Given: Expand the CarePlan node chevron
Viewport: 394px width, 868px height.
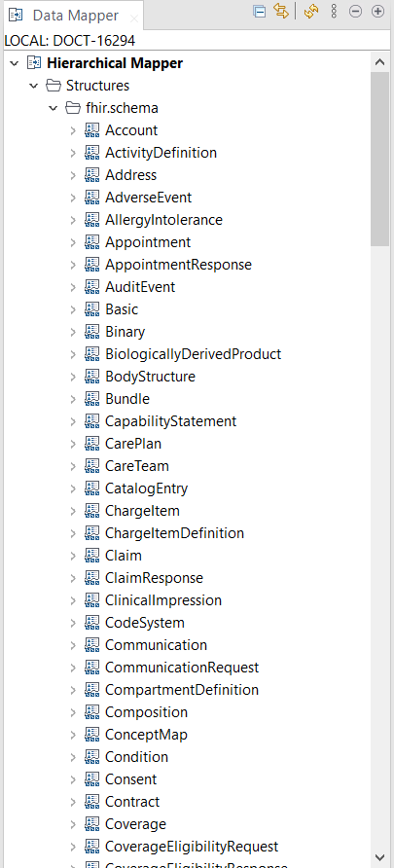Looking at the screenshot, I should [x=73, y=444].
